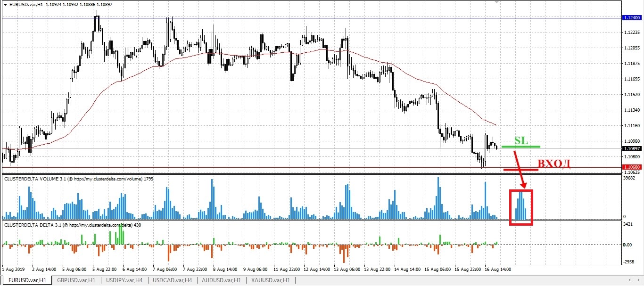
Task: Click the 11 Aug 22:00 time label
Action: point(286,270)
